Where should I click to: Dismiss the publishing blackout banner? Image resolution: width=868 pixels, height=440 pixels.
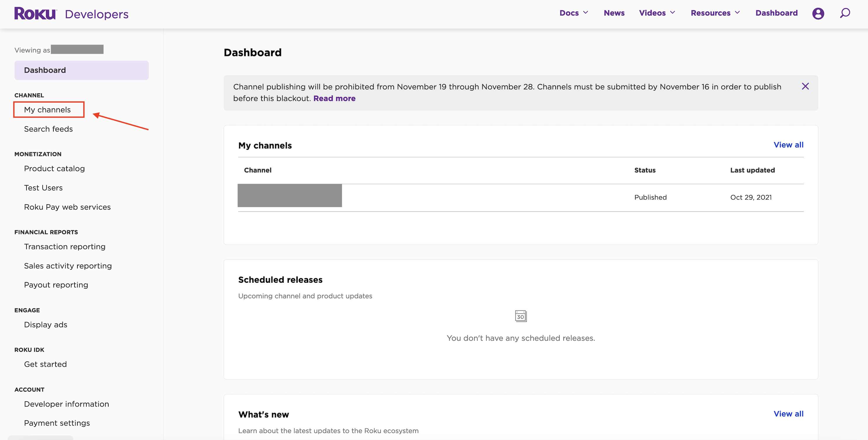[x=805, y=86]
